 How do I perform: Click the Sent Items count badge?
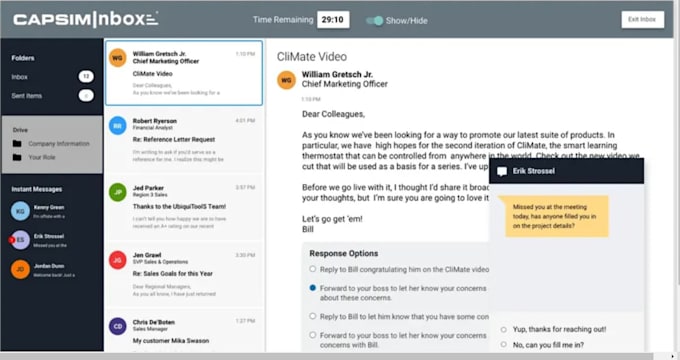point(86,95)
